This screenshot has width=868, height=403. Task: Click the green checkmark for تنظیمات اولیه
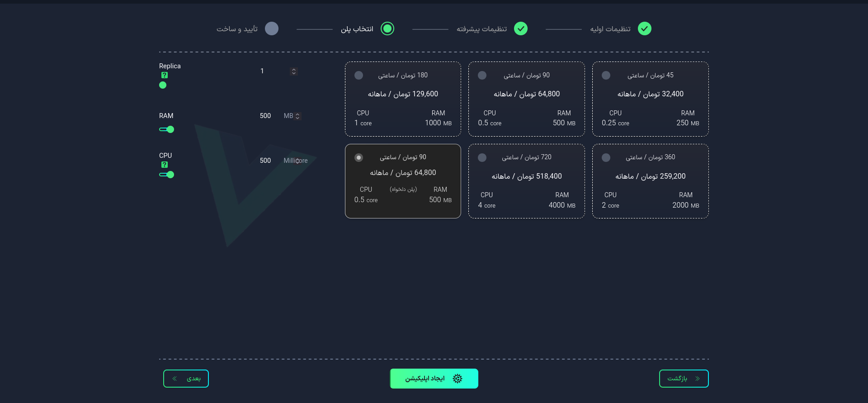point(645,28)
